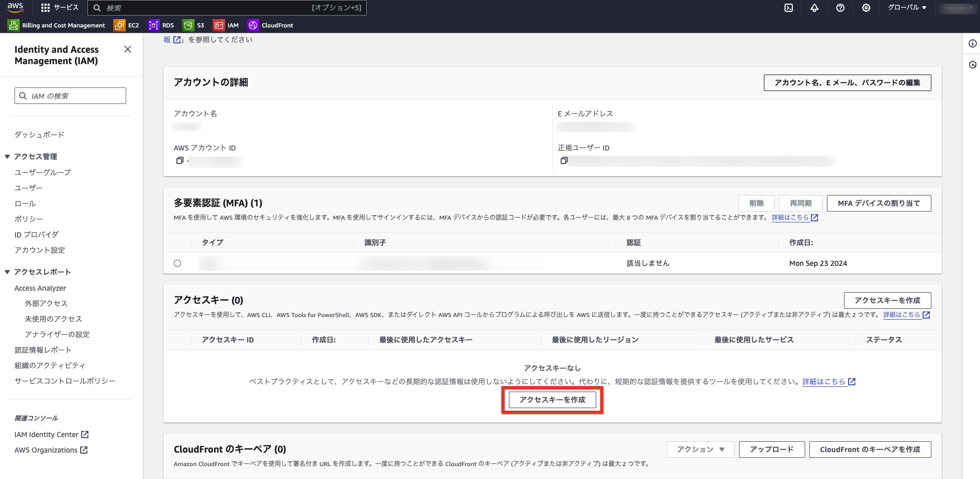This screenshot has height=479, width=980.
Task: Close the IAM navigation panel
Action: point(128,49)
